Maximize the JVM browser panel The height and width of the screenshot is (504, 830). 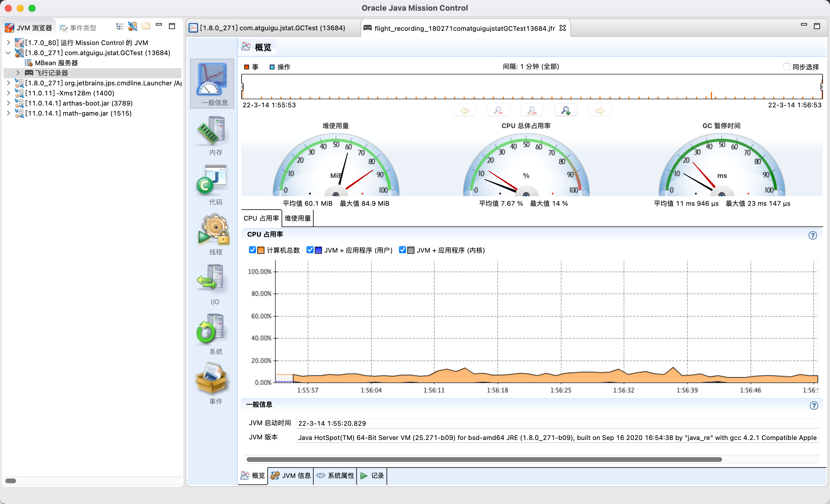172,26
